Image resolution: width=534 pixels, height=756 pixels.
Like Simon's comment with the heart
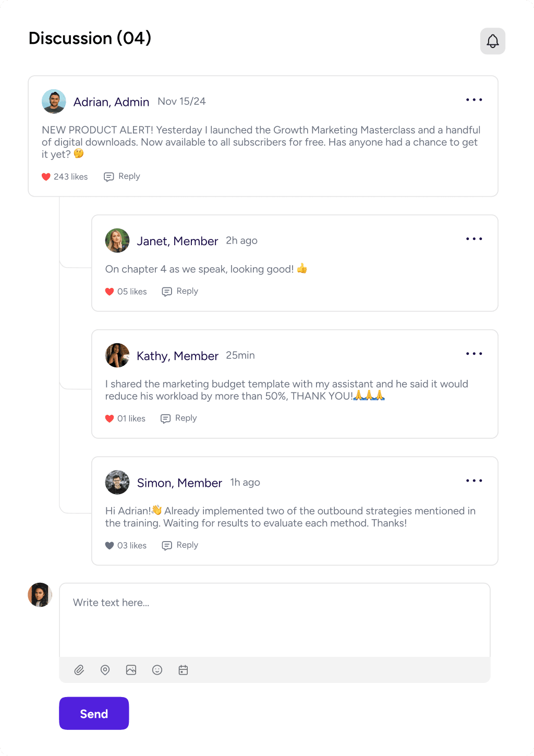click(110, 546)
